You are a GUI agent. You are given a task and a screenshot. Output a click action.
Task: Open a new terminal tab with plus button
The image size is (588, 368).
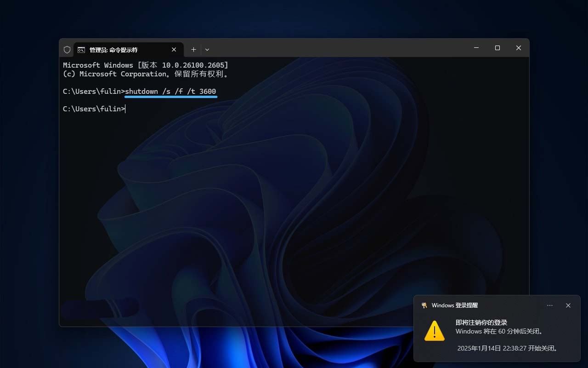193,50
